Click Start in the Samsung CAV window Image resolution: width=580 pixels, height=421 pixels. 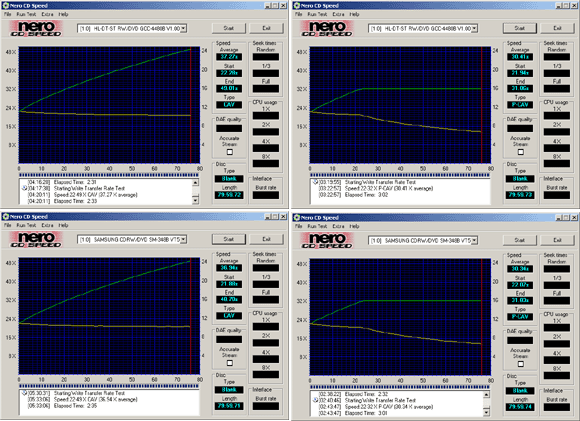(229, 239)
